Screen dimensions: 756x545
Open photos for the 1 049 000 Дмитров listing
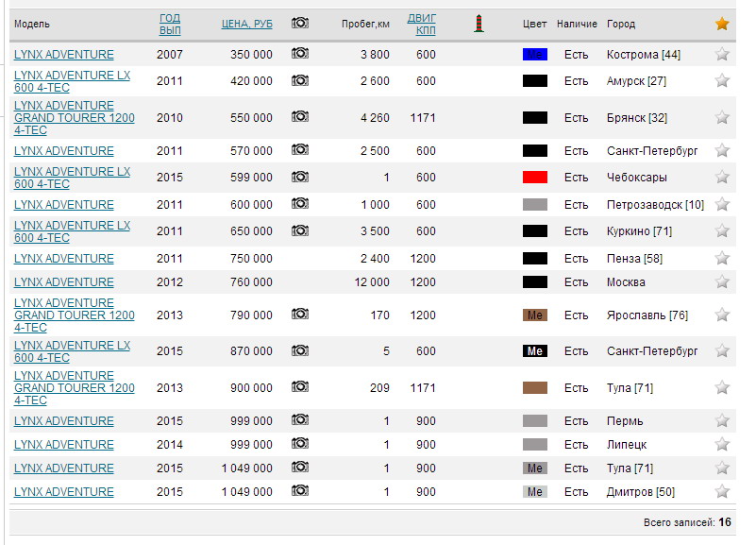click(x=300, y=491)
